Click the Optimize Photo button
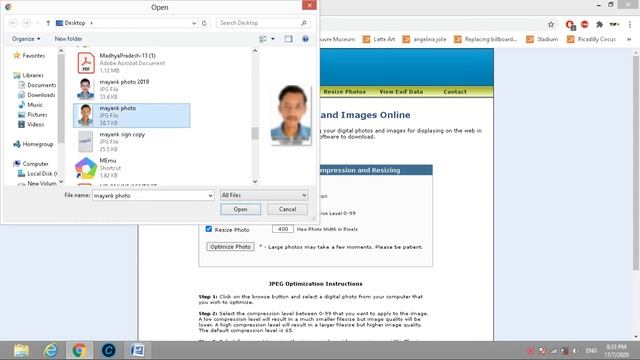The image size is (640, 360). (230, 247)
